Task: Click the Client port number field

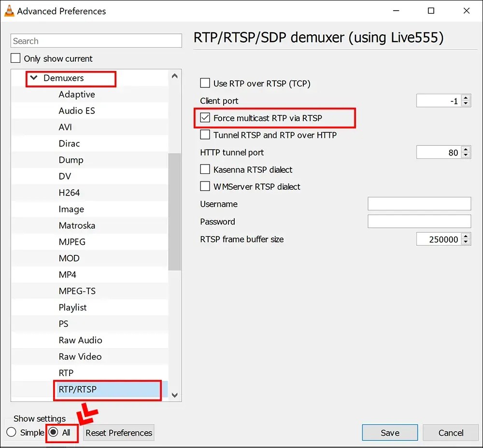Action: point(439,101)
